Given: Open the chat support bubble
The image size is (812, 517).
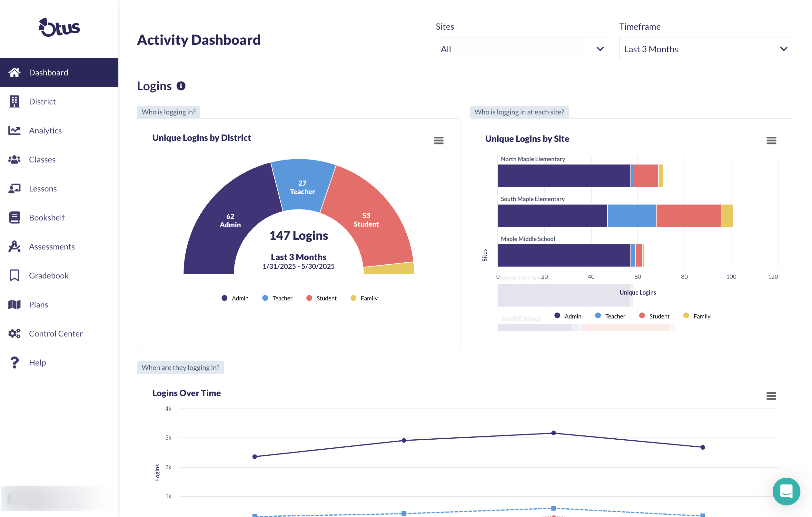Looking at the screenshot, I should coord(786,491).
